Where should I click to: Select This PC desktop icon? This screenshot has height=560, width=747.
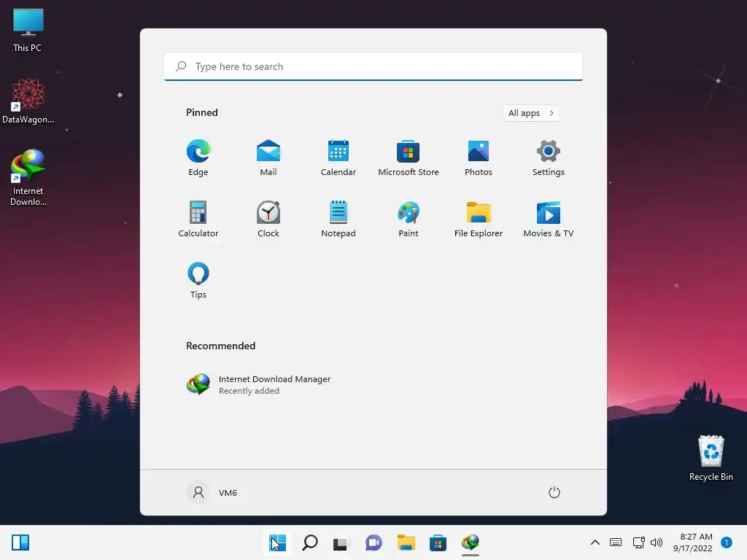[x=28, y=30]
